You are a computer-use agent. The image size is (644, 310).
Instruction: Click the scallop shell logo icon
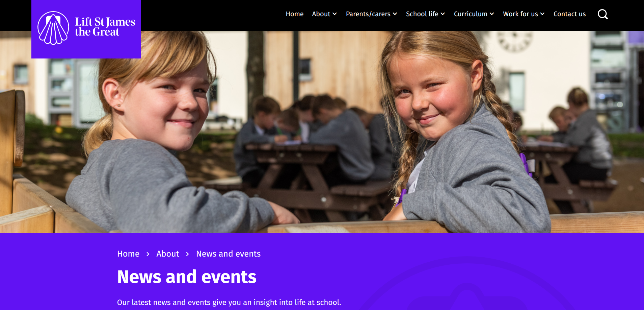coord(53,28)
